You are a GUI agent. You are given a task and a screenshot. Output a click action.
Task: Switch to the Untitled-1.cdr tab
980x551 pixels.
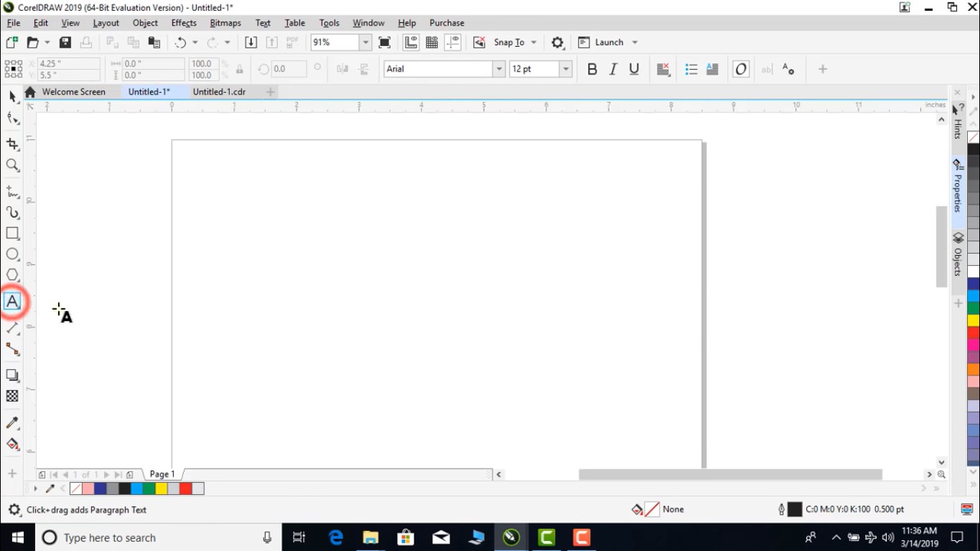[x=220, y=91]
